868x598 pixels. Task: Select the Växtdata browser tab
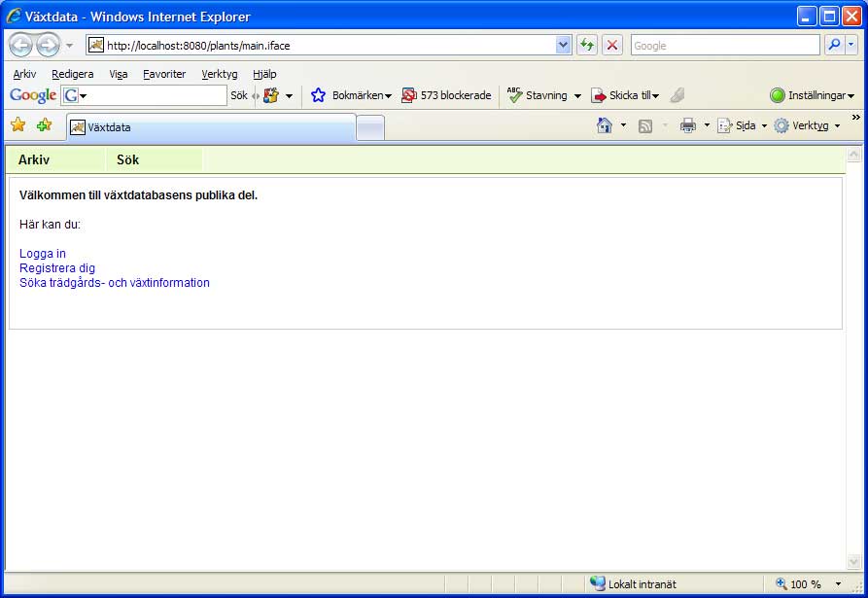coord(211,127)
